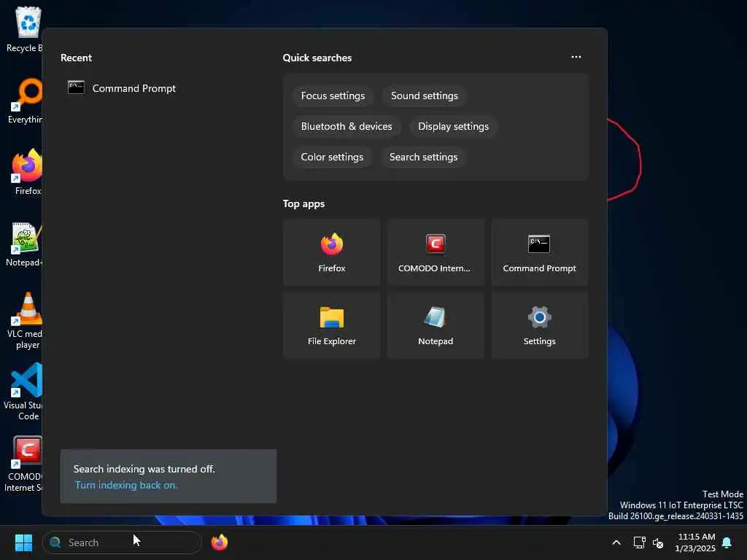Open COMODO Internet Security desktop shortcut
747x560 pixels.
tap(24, 463)
